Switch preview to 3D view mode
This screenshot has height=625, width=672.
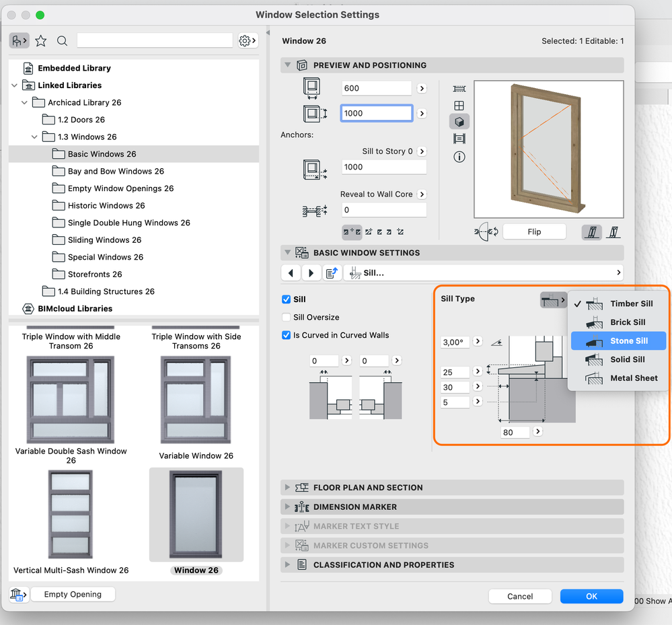click(459, 121)
